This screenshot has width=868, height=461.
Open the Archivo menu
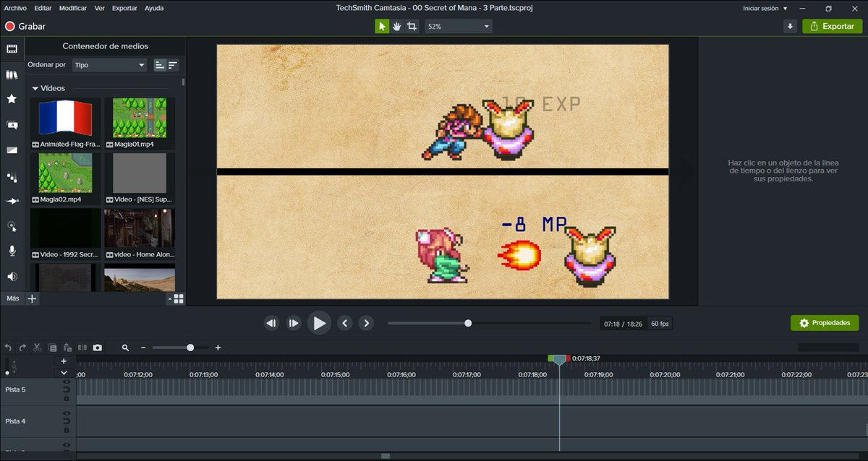coord(15,9)
